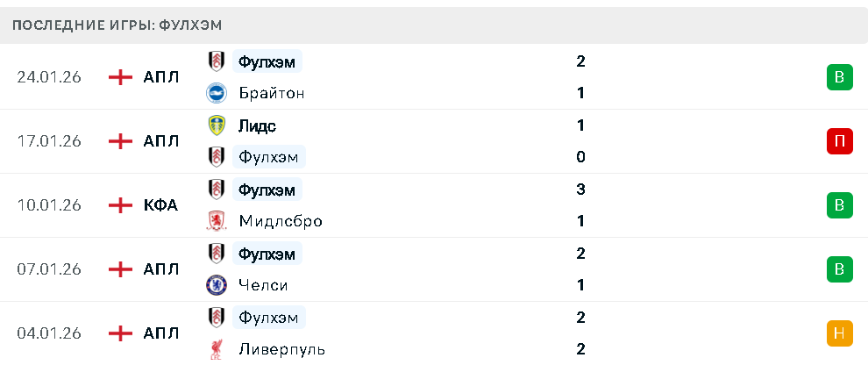Click the КФА competition label
The image size is (868, 365).
[x=160, y=205]
